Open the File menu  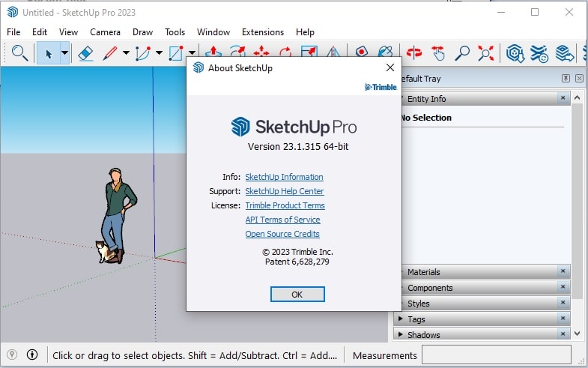click(x=13, y=32)
